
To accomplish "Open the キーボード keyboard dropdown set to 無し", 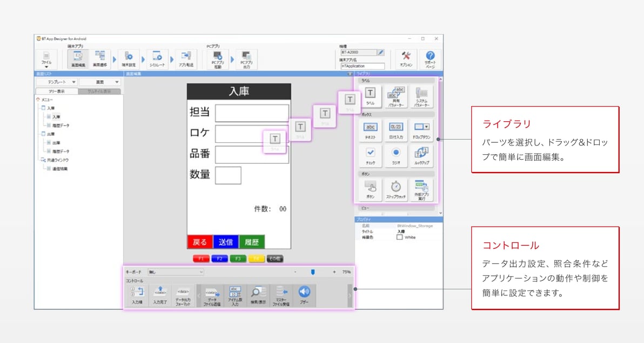I will click(x=176, y=272).
